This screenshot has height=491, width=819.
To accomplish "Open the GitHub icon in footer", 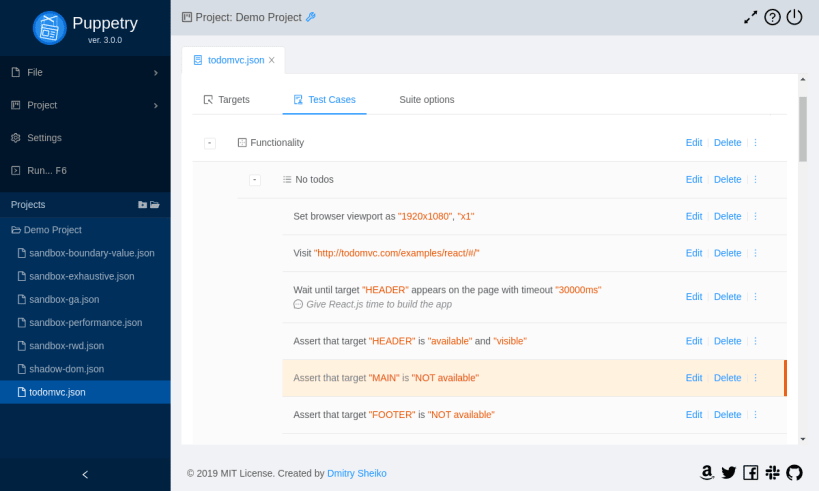I will [794, 473].
